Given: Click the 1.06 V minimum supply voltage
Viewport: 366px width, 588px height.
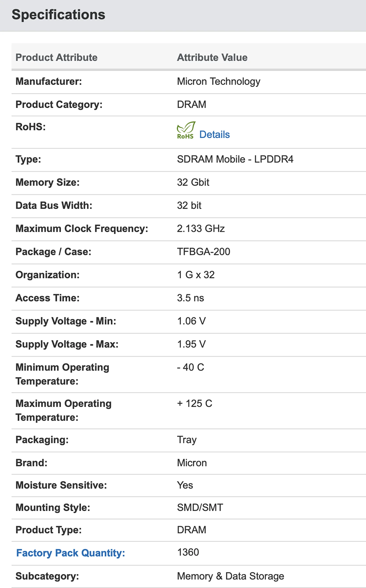Looking at the screenshot, I should [x=191, y=321].
